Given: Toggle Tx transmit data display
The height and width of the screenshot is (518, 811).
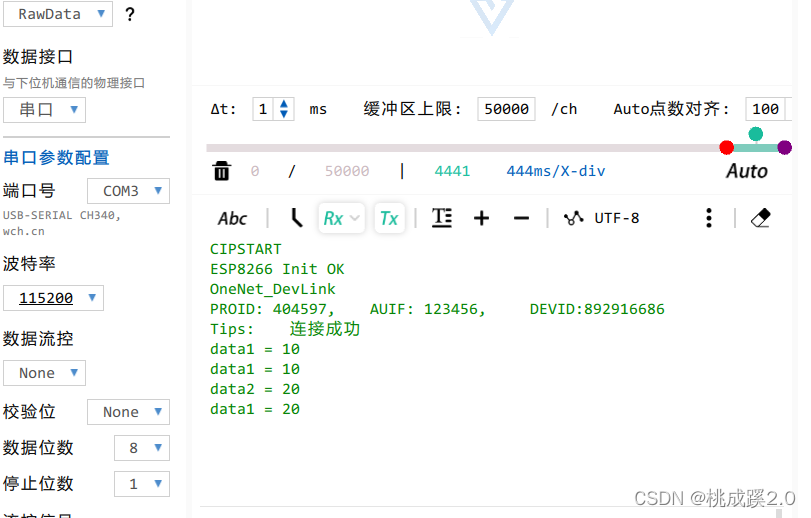Looking at the screenshot, I should (389, 218).
